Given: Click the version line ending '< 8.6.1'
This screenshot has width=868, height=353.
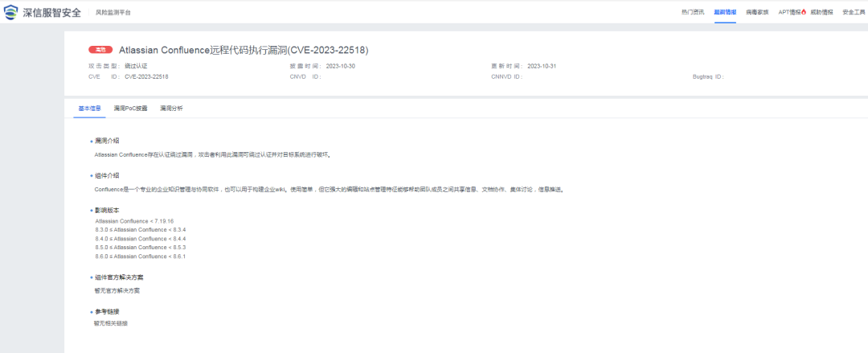Looking at the screenshot, I should [x=141, y=257].
